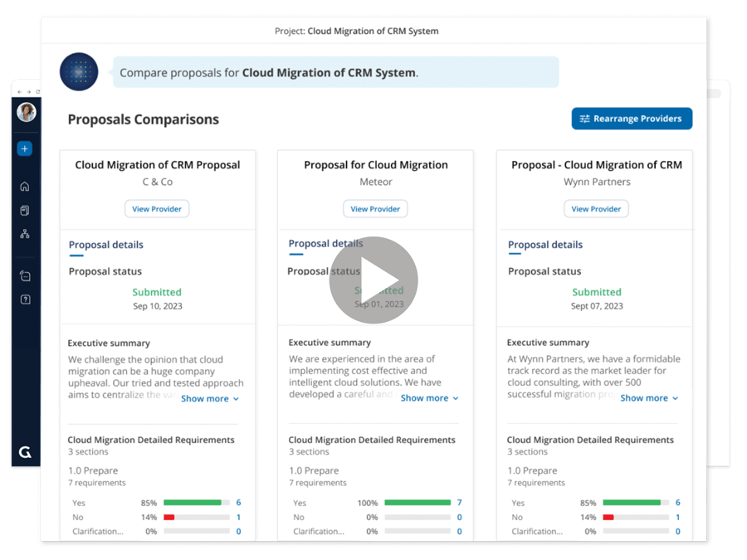This screenshot has height=560, width=747.
Task: Click the Rearrange Providers button
Action: (632, 119)
